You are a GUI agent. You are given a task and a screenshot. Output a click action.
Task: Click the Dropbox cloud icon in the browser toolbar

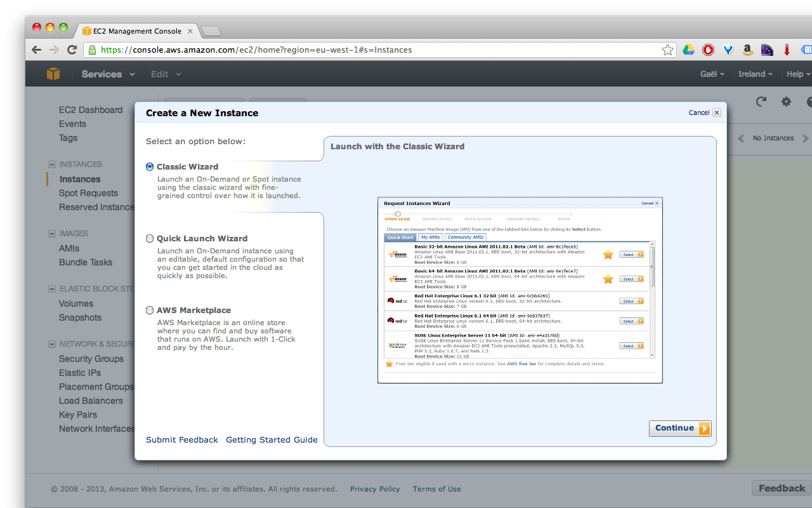pos(688,49)
